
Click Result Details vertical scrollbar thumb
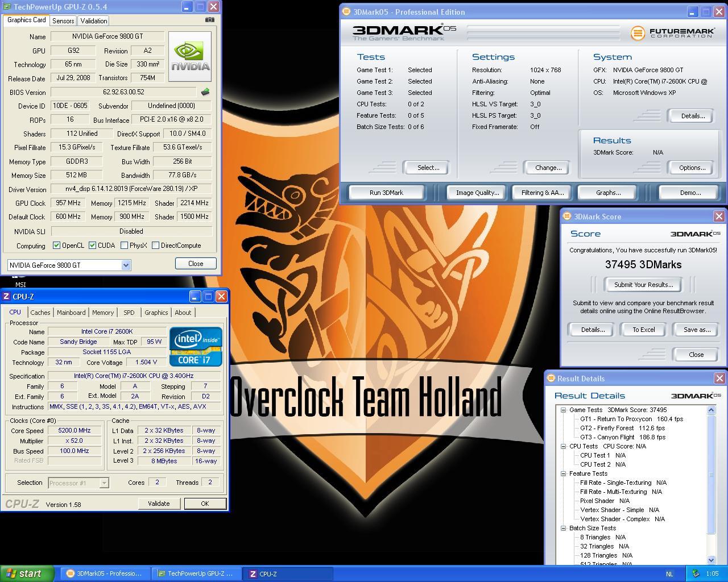click(x=711, y=475)
